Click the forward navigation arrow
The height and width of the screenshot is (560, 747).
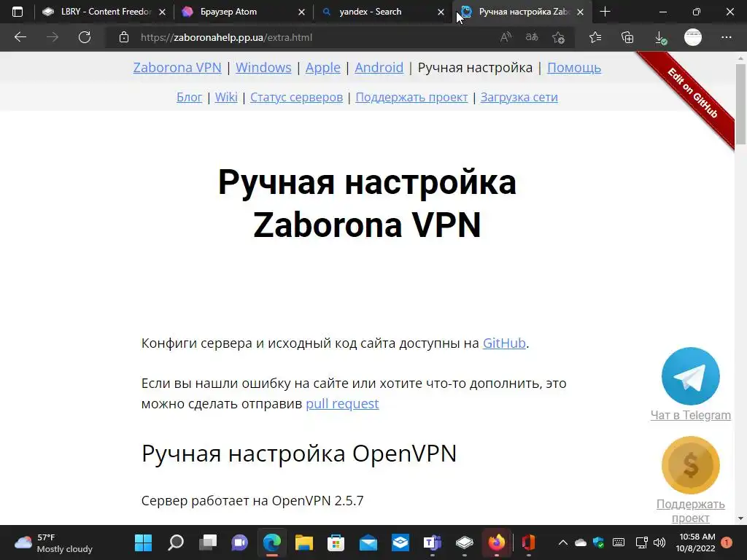[x=53, y=37]
